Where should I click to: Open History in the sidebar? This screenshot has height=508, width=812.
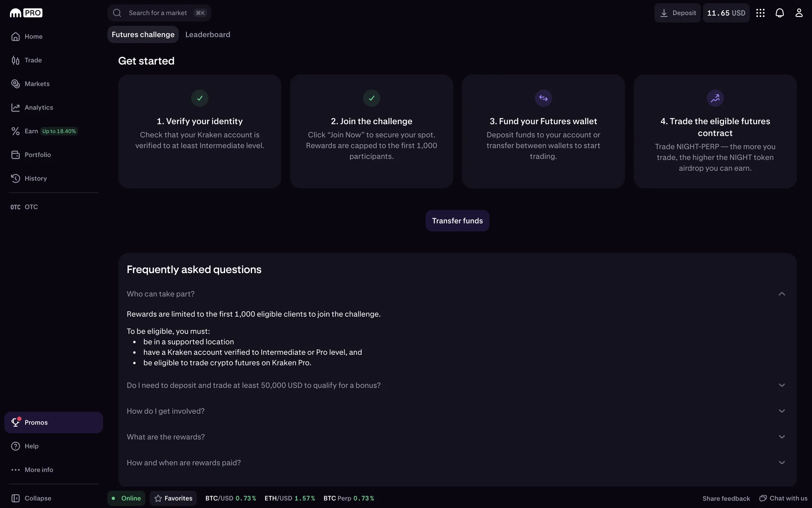point(36,179)
